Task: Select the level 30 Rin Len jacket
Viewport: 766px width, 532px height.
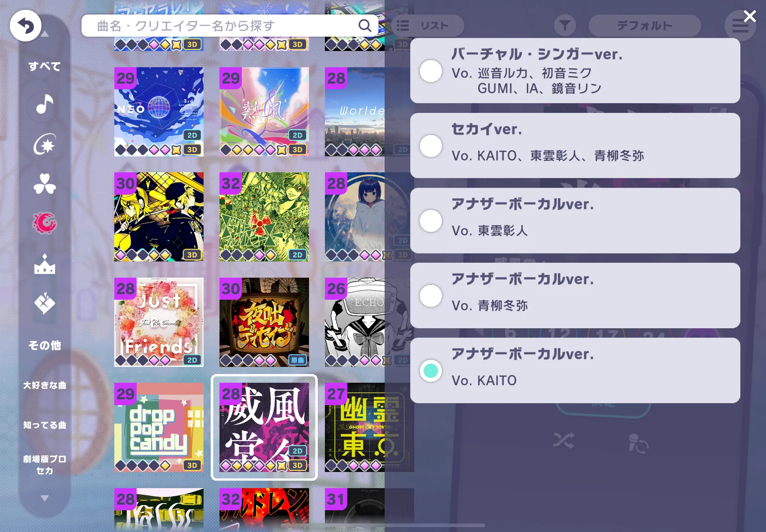Action: (x=159, y=217)
